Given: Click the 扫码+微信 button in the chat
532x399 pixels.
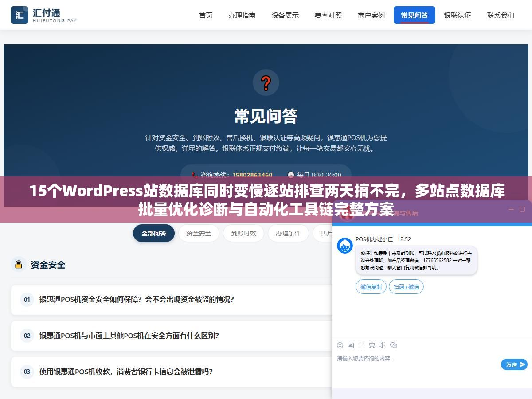Looking at the screenshot, I should click(406, 287).
